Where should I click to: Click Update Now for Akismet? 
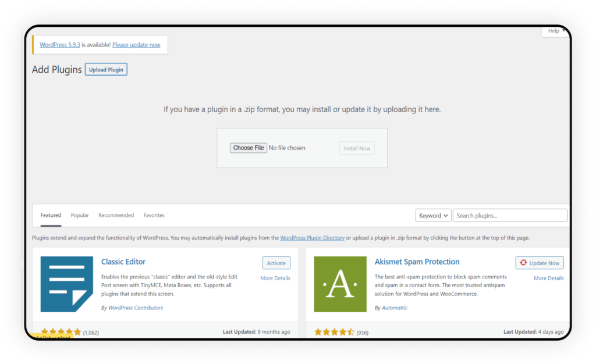pos(540,263)
